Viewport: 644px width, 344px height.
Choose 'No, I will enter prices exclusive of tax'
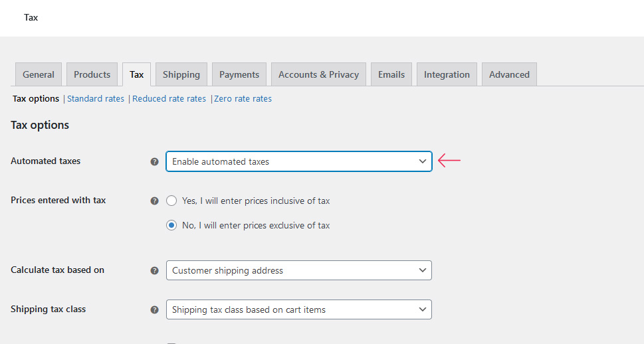(x=171, y=225)
